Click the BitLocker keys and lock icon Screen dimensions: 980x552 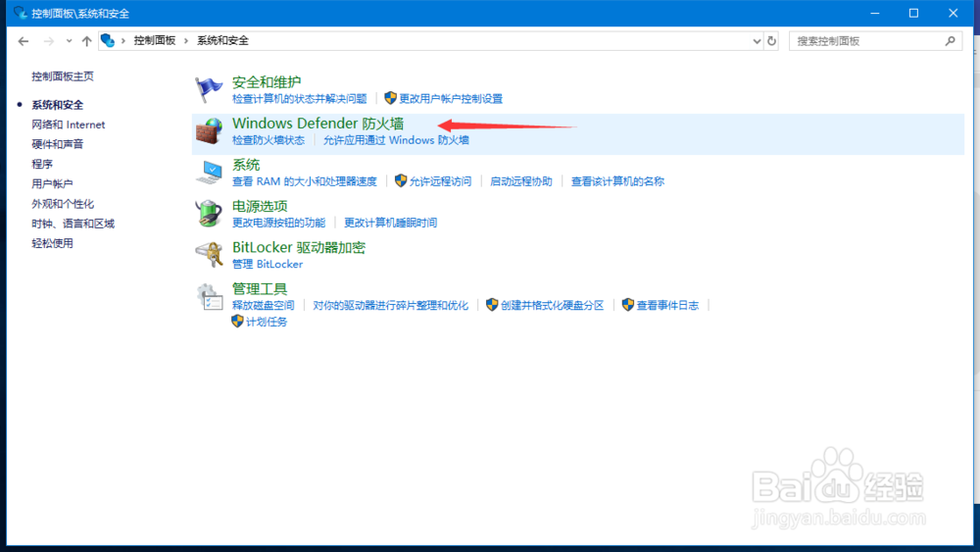click(209, 255)
